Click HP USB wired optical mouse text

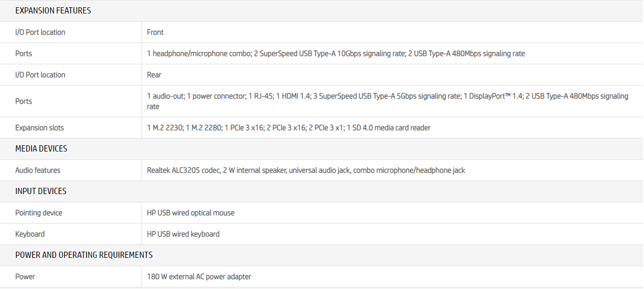tap(190, 213)
